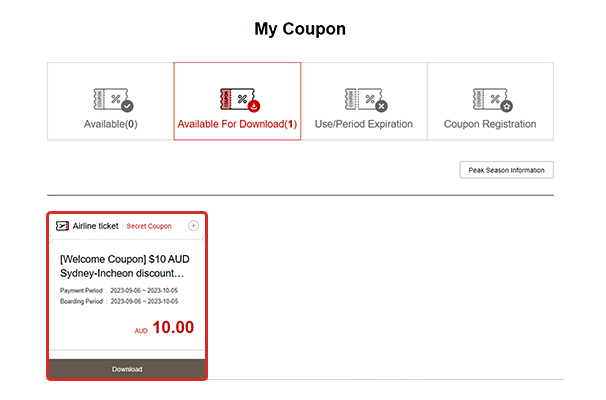Click the Sydney-Incheon discount text line

122,273
